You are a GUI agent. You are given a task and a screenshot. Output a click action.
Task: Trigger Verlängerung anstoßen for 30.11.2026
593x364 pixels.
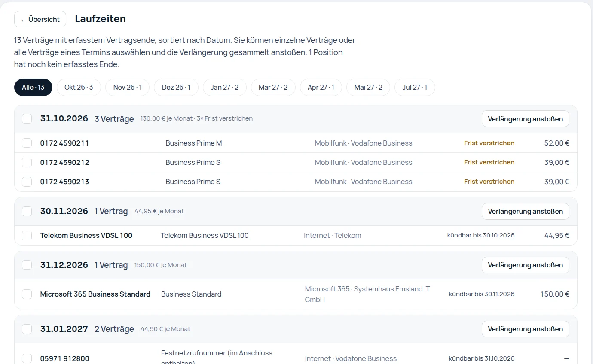(525, 211)
